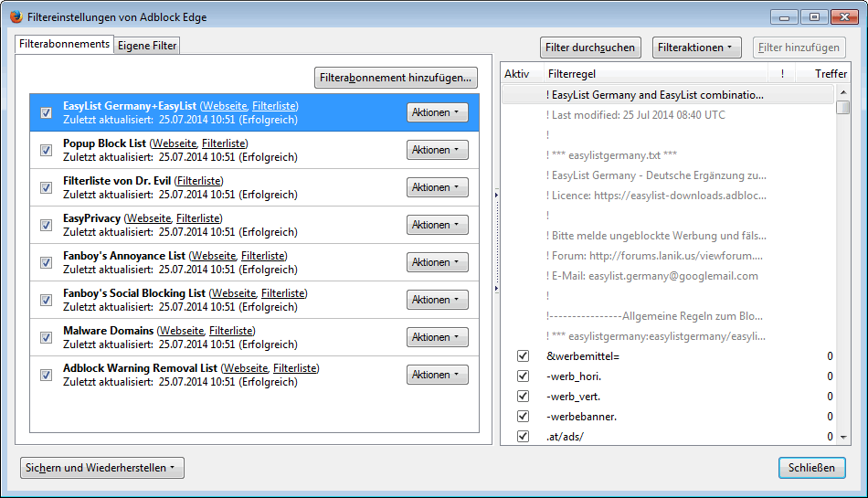Uncheck Fanboy's Annoyance List checkbox
This screenshot has width=868, height=498.
(47, 262)
